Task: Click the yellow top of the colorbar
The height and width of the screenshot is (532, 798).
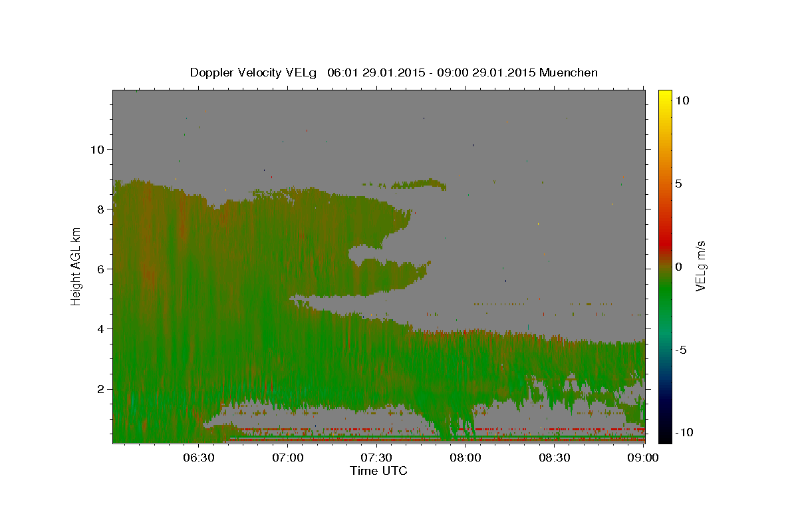Action: [x=665, y=96]
